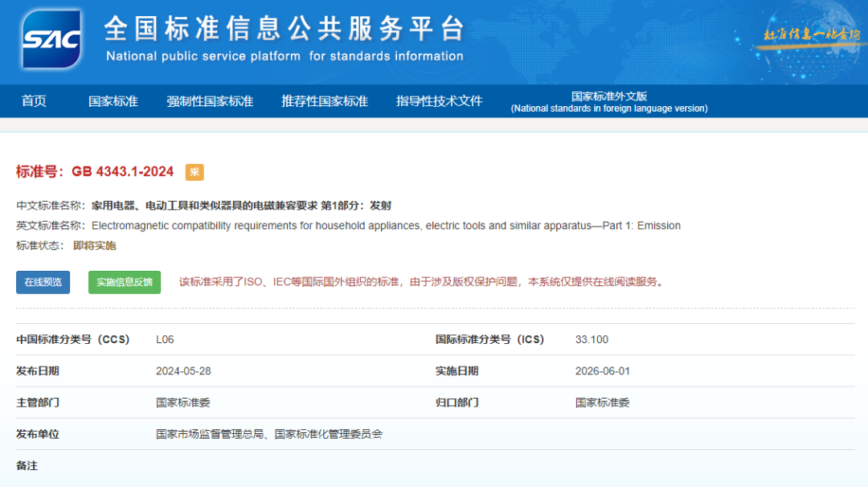Click the CCS value L06
The height and width of the screenshot is (487, 868).
(165, 340)
